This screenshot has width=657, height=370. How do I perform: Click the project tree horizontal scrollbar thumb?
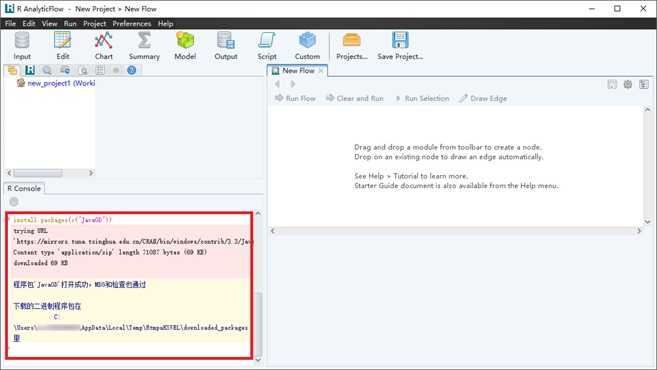coord(38,173)
